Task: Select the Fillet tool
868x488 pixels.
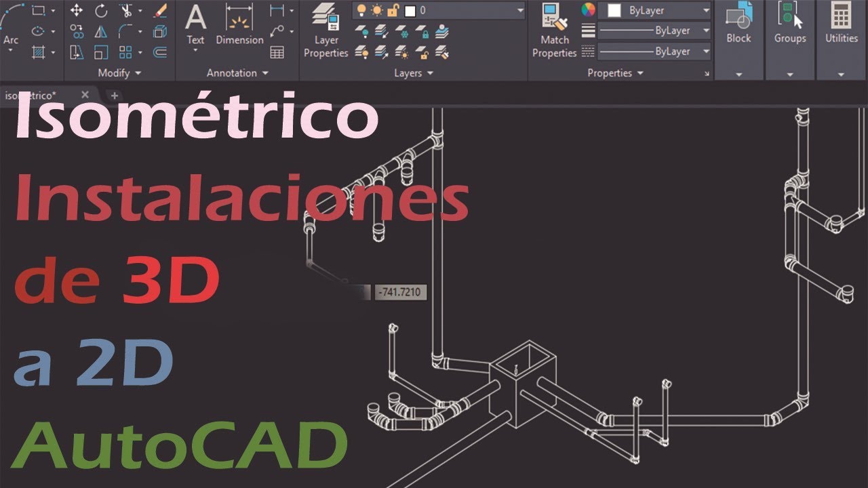Action: tap(125, 31)
